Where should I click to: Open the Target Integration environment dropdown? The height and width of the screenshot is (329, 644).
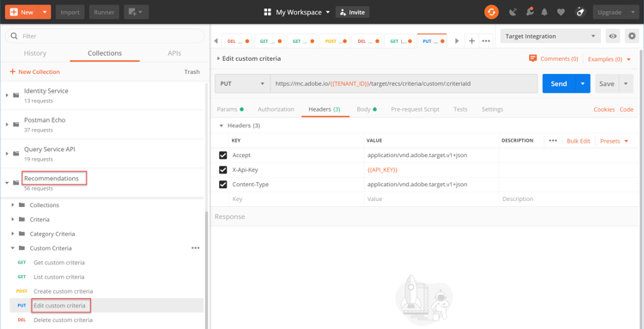pyautogui.click(x=550, y=36)
